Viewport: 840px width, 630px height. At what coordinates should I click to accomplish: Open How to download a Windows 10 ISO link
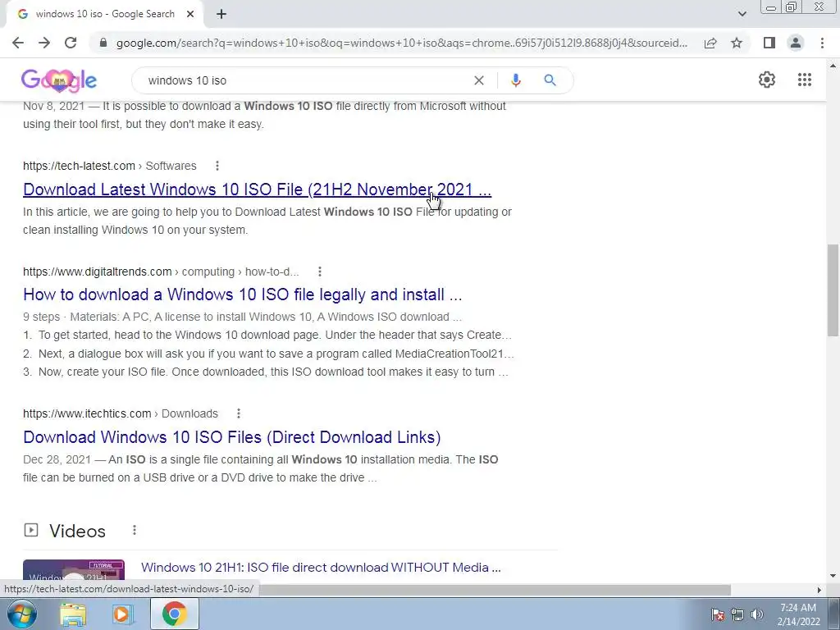click(243, 294)
